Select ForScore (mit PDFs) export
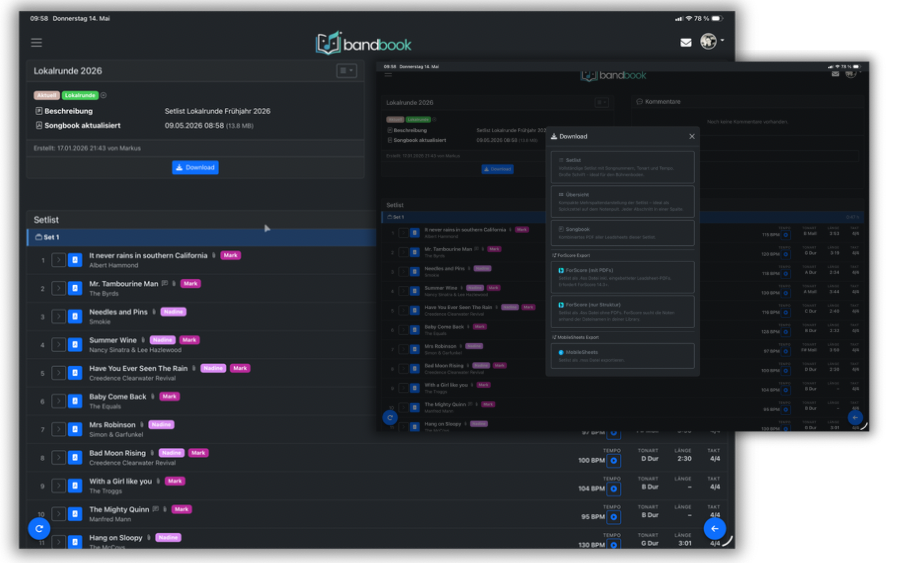The image size is (901, 563). 622,277
